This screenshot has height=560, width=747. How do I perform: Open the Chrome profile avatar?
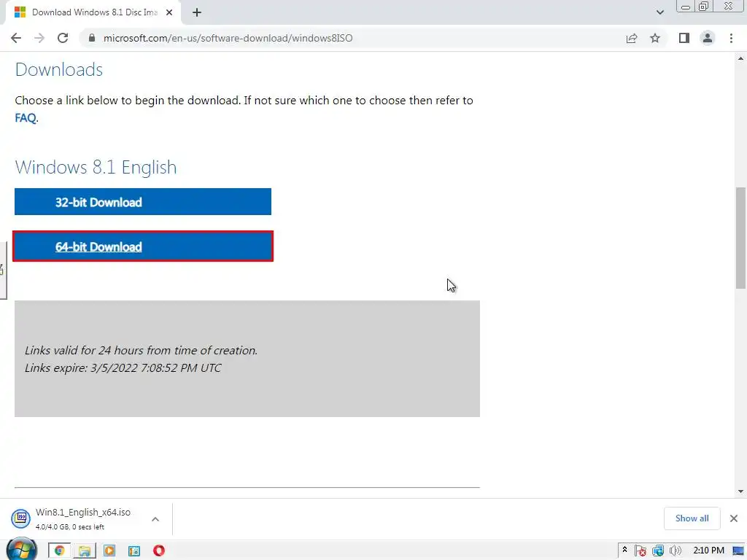pyautogui.click(x=708, y=38)
